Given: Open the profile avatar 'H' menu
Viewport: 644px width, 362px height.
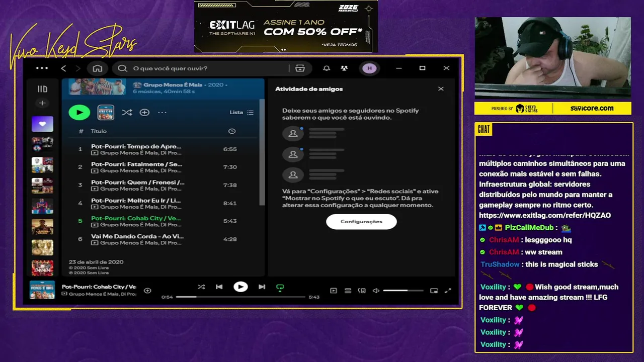Looking at the screenshot, I should [369, 68].
